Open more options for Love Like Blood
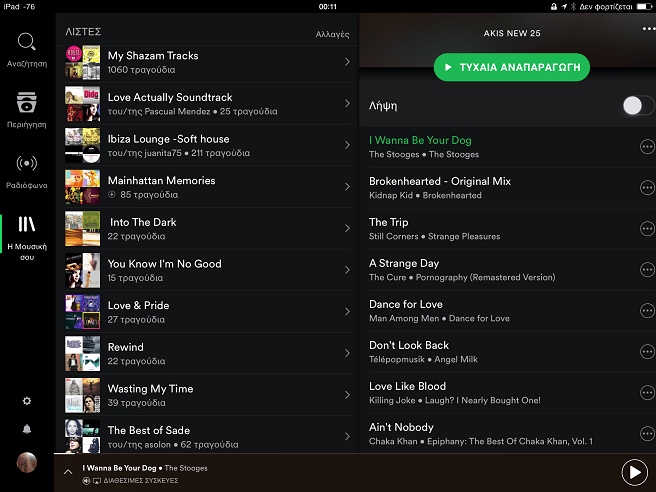Screen dimensions: 656x492 click(x=647, y=393)
